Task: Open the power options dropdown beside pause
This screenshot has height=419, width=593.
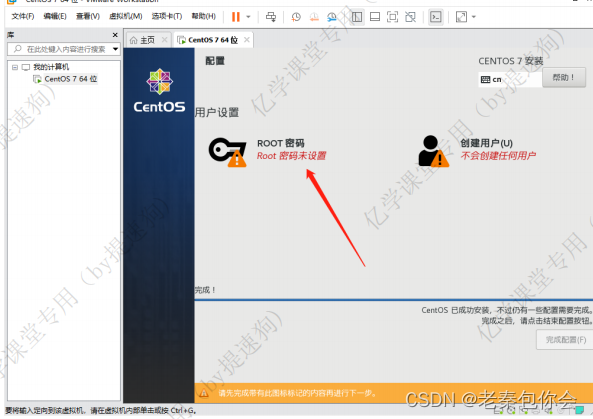Action: (248, 17)
